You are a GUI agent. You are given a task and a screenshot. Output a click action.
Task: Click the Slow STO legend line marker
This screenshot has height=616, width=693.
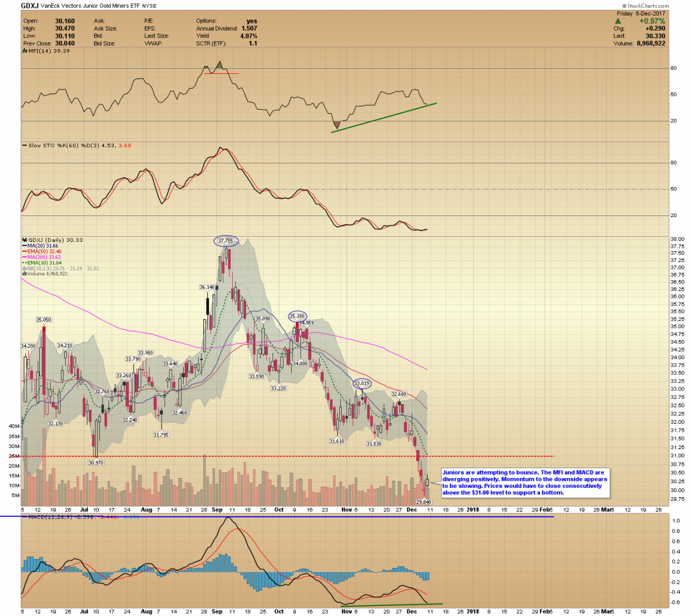pyautogui.click(x=24, y=145)
